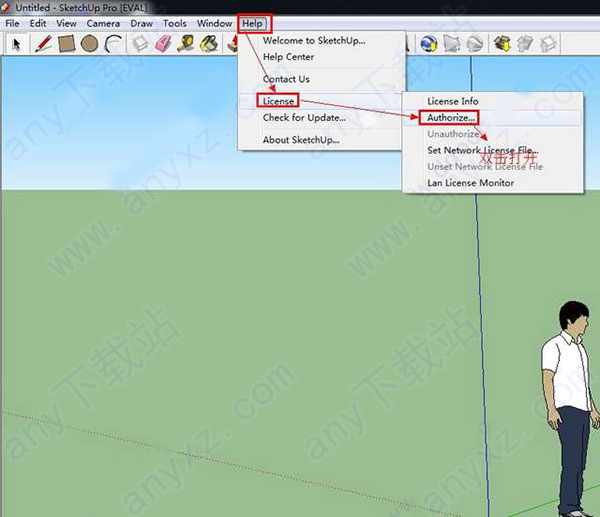Viewport: 600px width, 517px height.
Task: Choose Welcome to SketchUp... entry
Action: click(314, 40)
